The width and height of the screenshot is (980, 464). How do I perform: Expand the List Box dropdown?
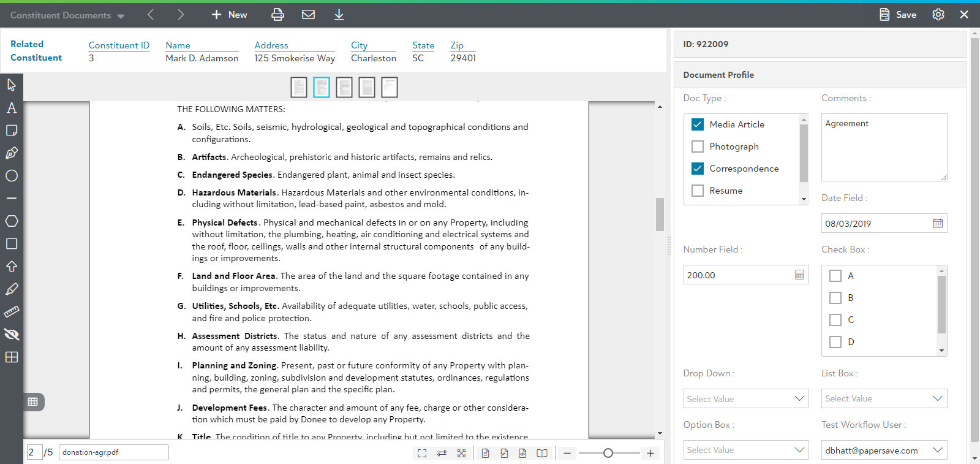(883, 398)
